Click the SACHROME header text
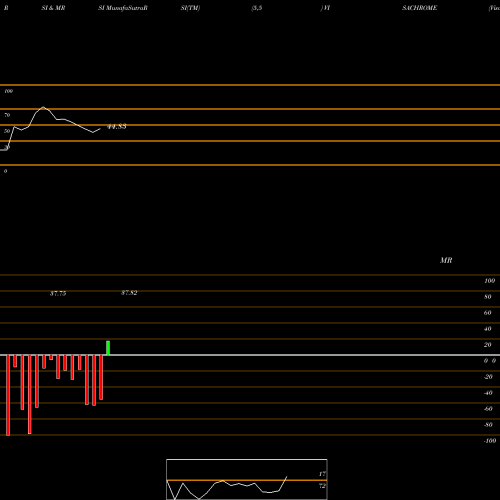The width and height of the screenshot is (500, 500). pyautogui.click(x=419, y=8)
